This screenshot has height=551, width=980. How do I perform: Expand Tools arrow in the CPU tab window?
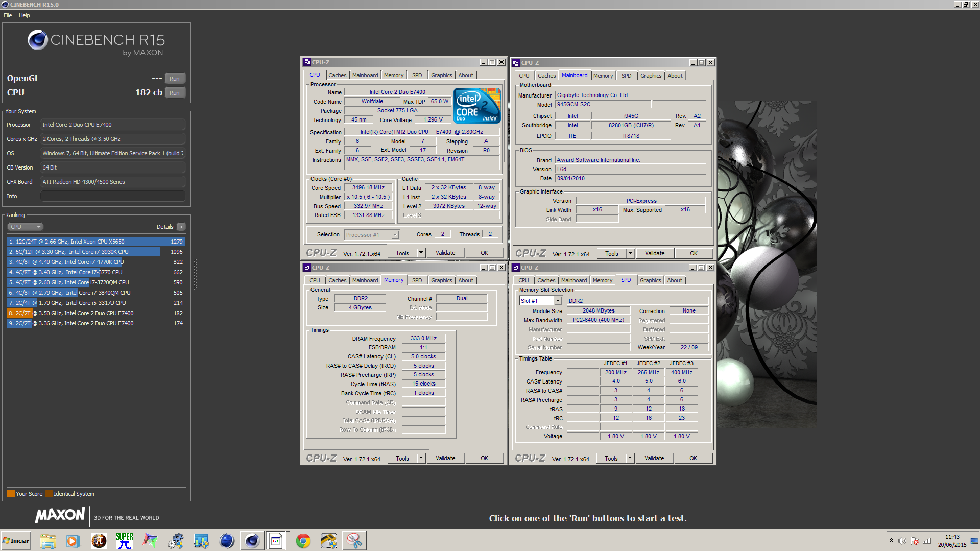point(421,253)
